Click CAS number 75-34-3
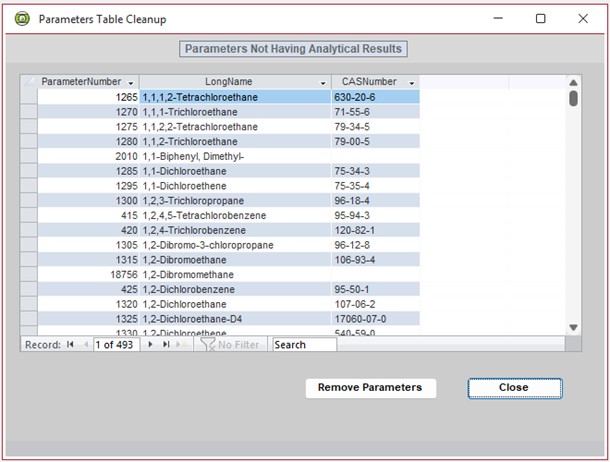Viewport: 610px width, 462px height. (x=375, y=171)
